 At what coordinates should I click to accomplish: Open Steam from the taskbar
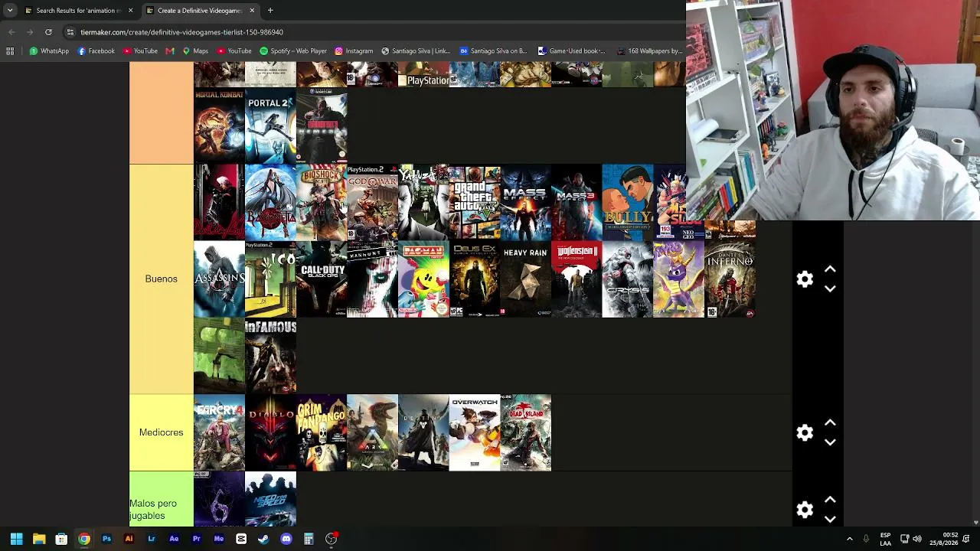tap(263, 539)
